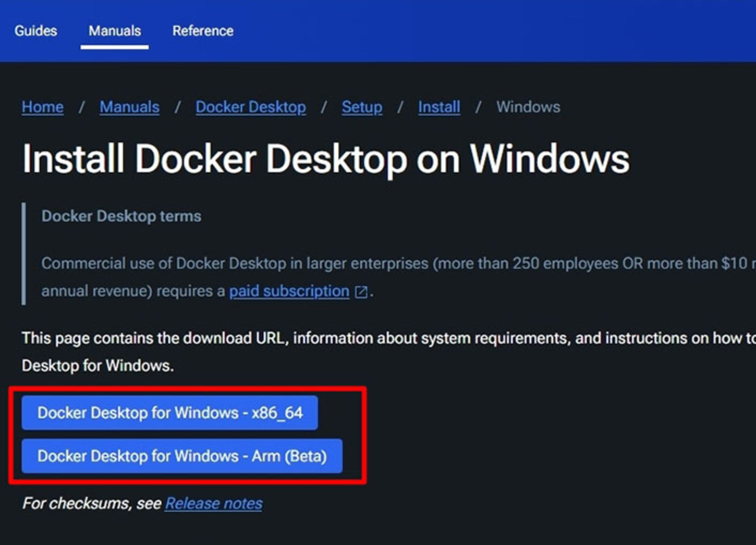Click the Windows breadcrumb text

pyautogui.click(x=528, y=107)
